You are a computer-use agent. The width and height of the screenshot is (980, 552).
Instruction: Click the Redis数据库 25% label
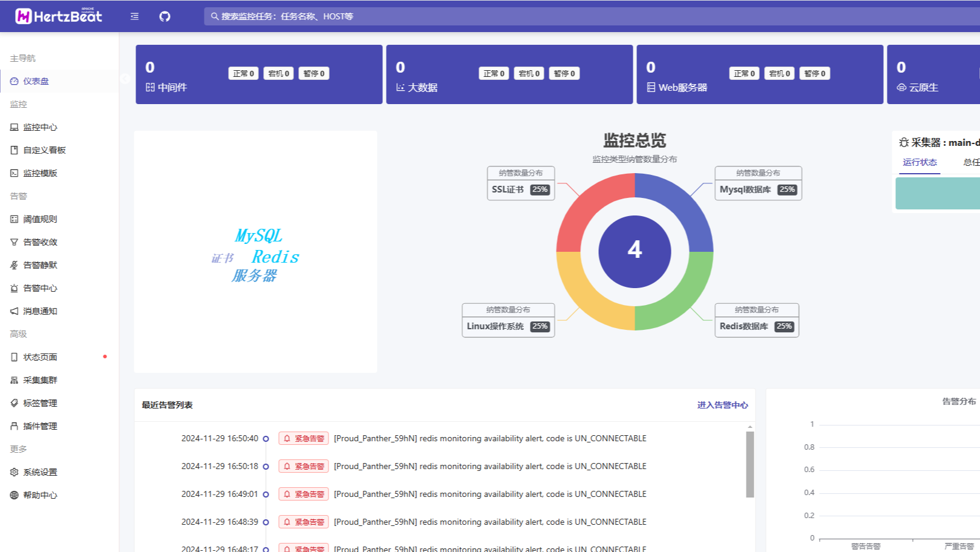[x=757, y=320]
